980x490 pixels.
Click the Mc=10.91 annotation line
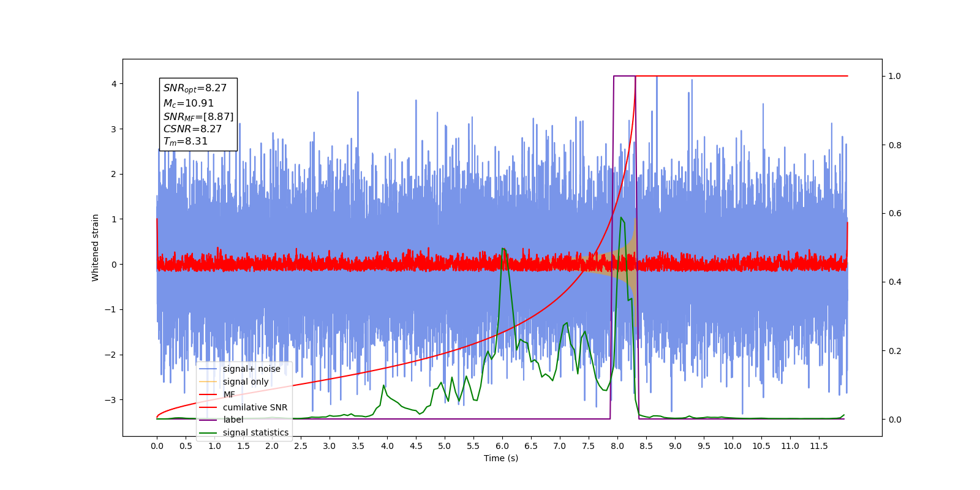coord(189,104)
